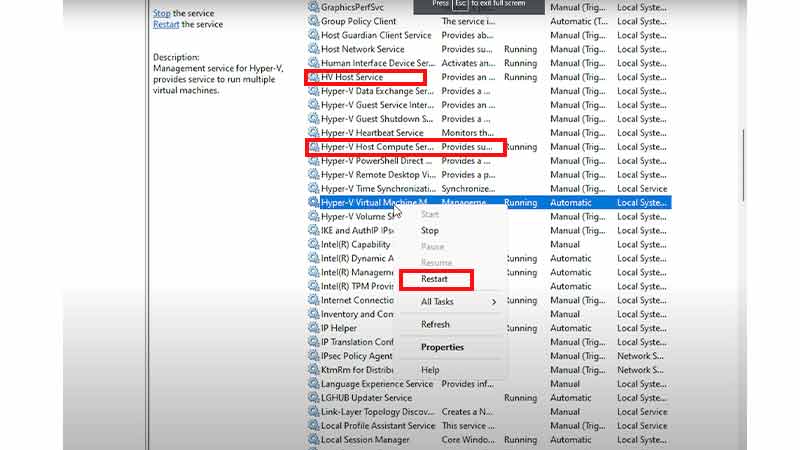Click Local Service for Hyper-V Time Synchronization
800x450 pixels.
642,188
